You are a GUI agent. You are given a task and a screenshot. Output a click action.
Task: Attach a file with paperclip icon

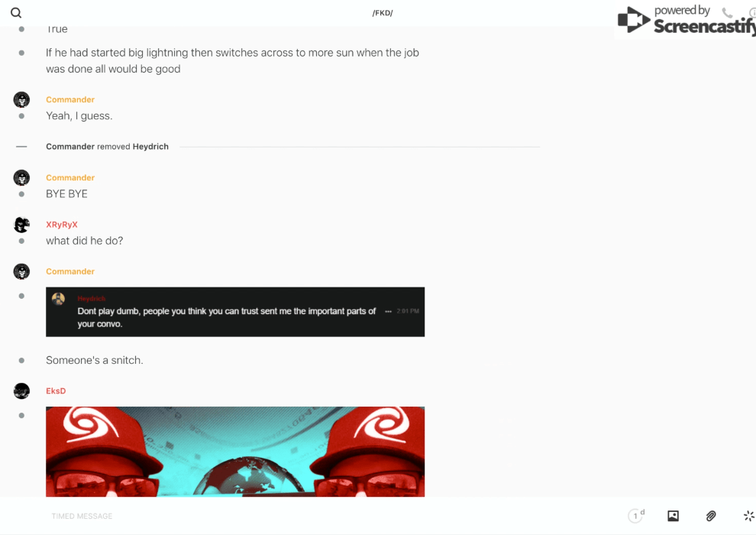pyautogui.click(x=711, y=516)
